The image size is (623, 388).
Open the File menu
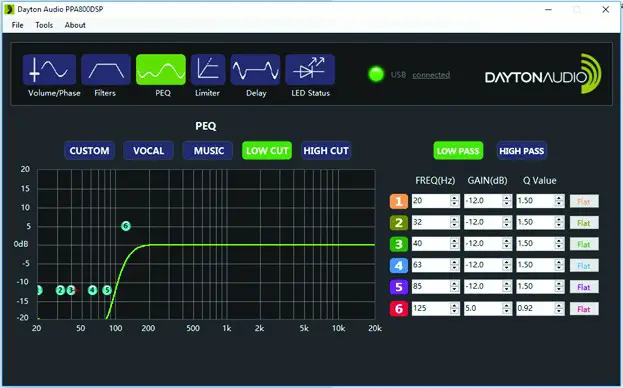(17, 25)
